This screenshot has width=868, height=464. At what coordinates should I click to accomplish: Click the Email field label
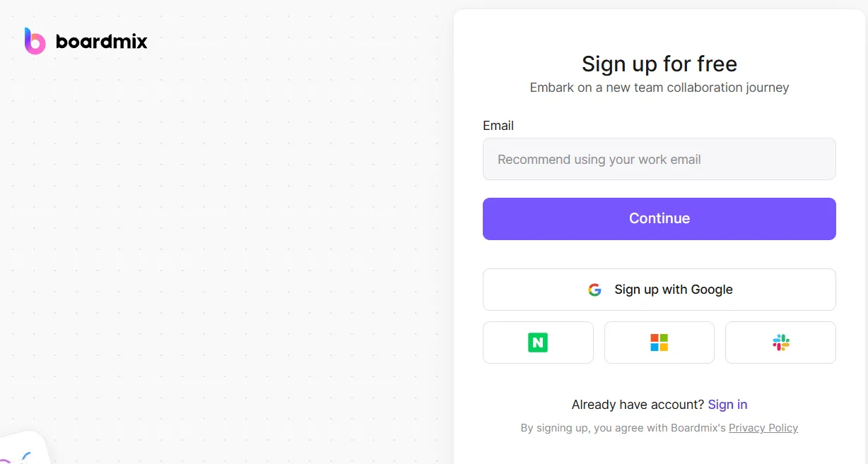click(498, 126)
